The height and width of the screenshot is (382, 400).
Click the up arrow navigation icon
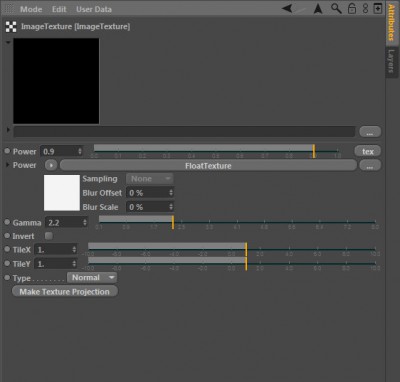coord(318,9)
